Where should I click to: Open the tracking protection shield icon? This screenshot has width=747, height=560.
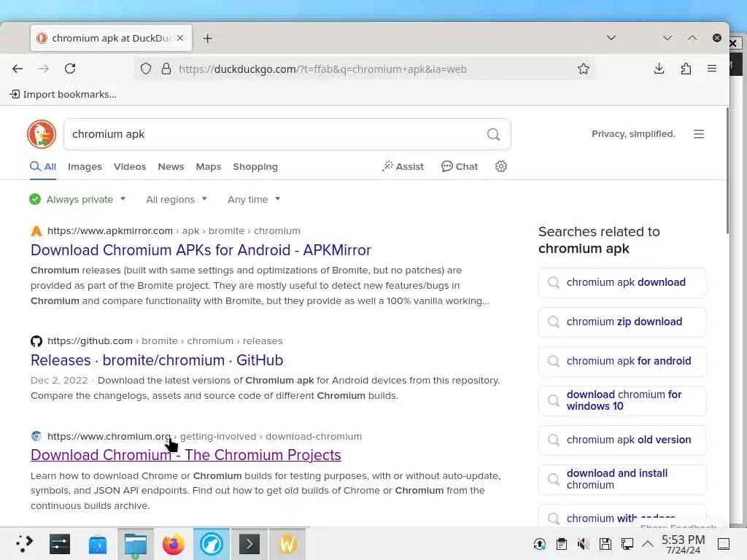[146, 69]
